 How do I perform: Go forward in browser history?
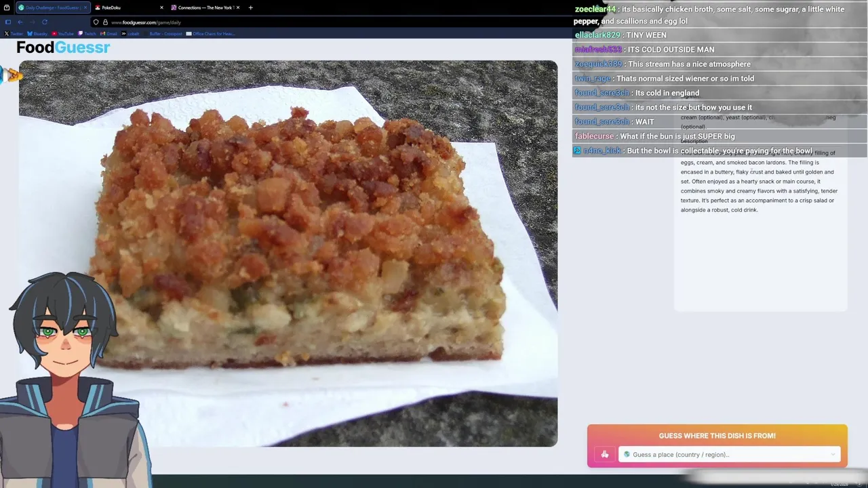[x=33, y=22]
